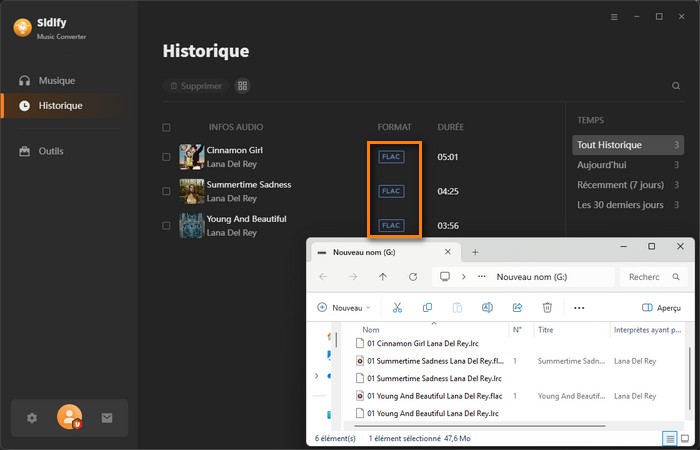Open Outils in the sidebar
This screenshot has width=700, height=450.
pos(50,151)
